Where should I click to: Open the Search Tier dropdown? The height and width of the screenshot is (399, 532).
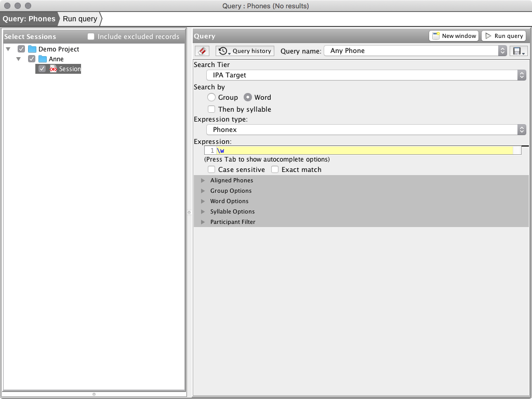pyautogui.click(x=522, y=75)
